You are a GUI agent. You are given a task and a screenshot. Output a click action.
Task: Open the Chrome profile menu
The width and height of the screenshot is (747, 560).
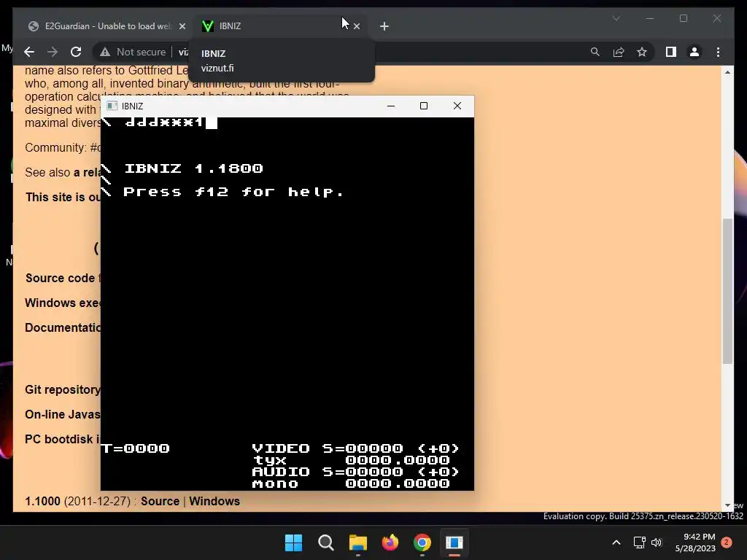pyautogui.click(x=694, y=52)
